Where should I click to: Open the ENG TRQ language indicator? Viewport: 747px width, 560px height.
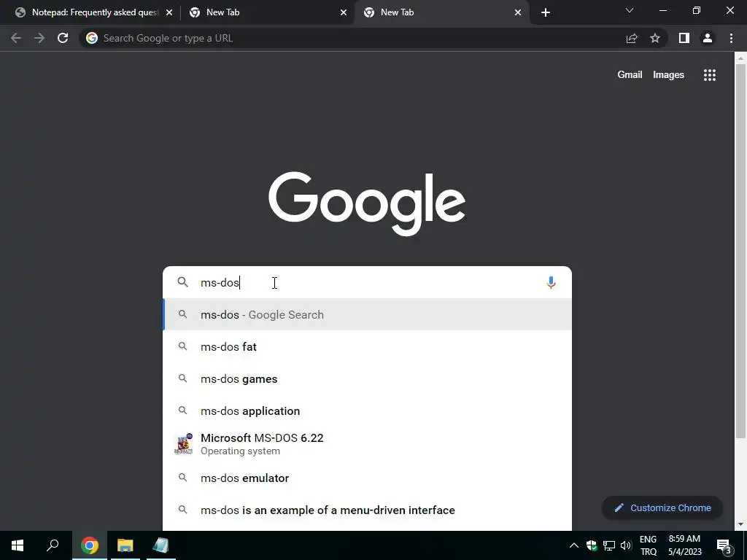tap(649, 545)
